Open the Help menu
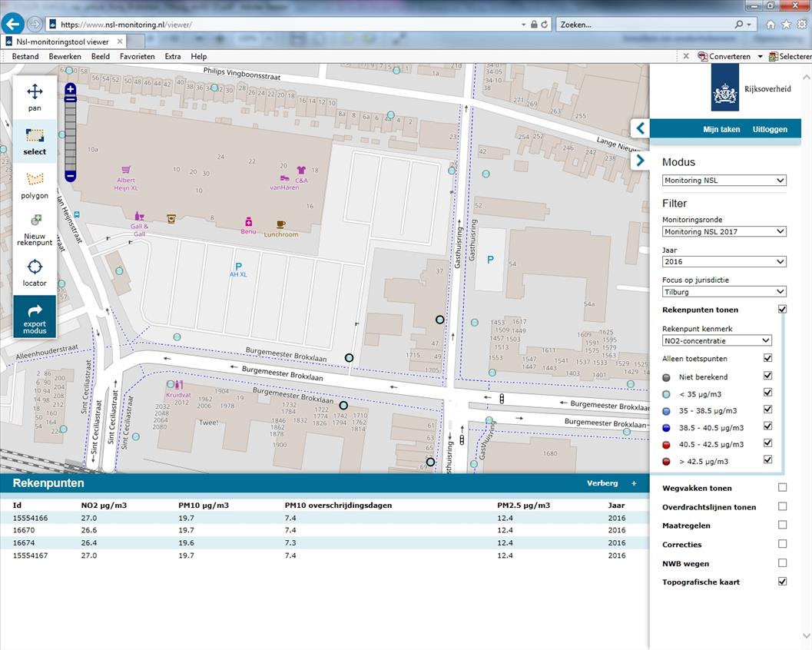 point(199,56)
